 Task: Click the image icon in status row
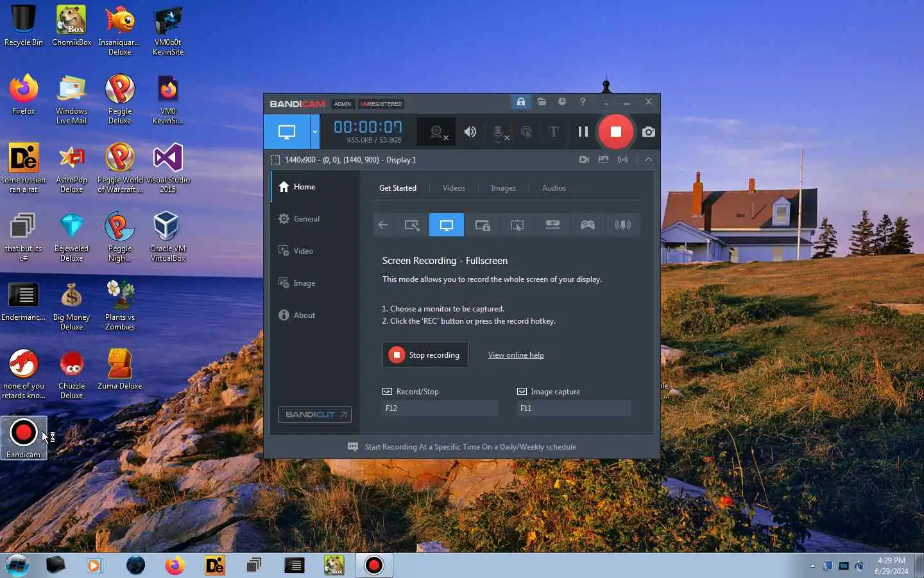tap(603, 159)
